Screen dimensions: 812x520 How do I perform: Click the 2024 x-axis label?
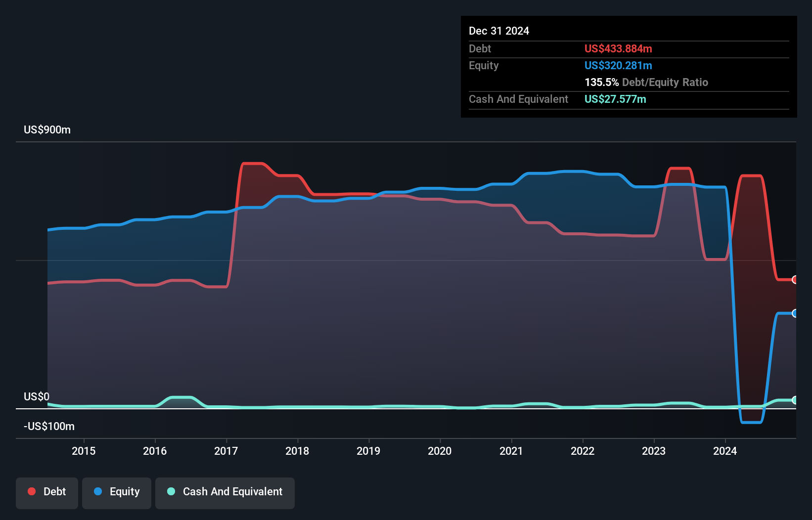coord(725,451)
